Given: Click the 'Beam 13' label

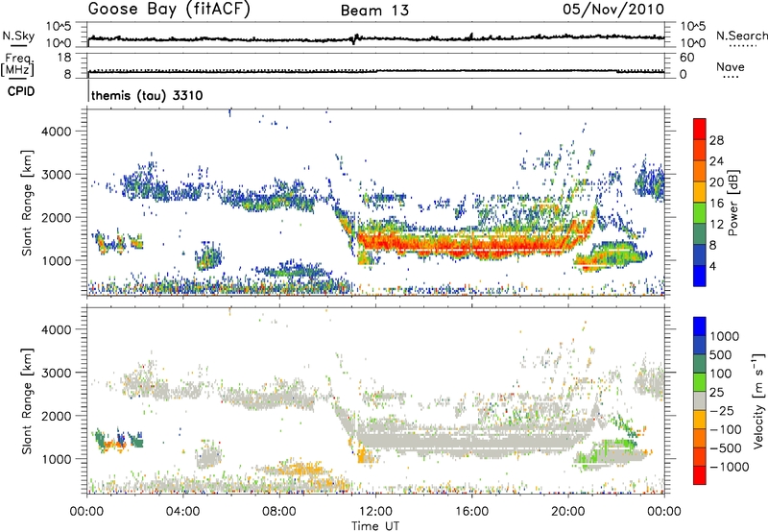Looking at the screenshot, I should click(x=374, y=11).
